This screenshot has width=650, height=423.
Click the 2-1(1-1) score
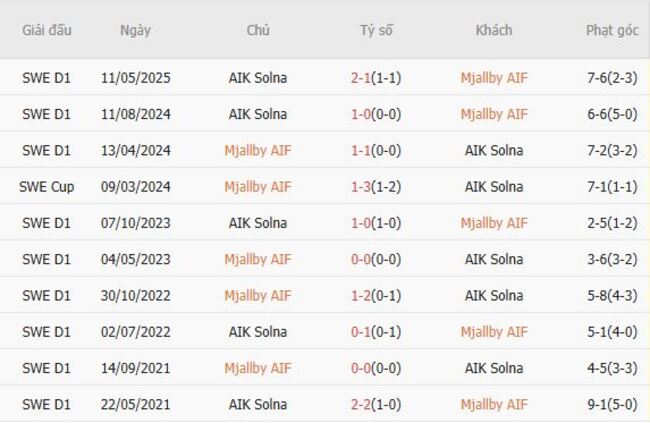(x=376, y=78)
